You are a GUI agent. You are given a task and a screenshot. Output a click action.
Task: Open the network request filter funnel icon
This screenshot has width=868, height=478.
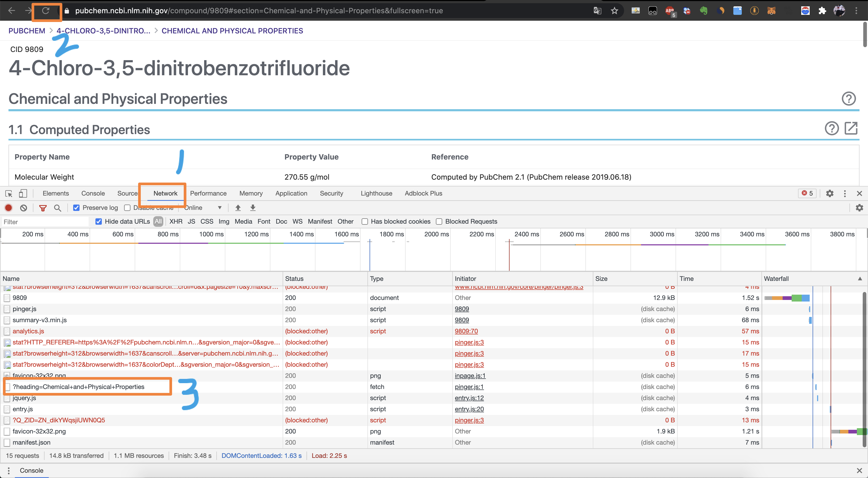[43, 208]
